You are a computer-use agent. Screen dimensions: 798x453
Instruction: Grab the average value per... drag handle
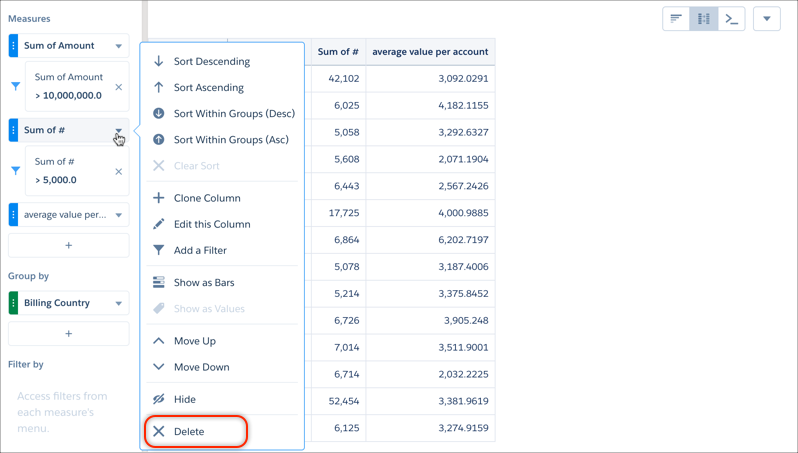pyautogui.click(x=13, y=215)
